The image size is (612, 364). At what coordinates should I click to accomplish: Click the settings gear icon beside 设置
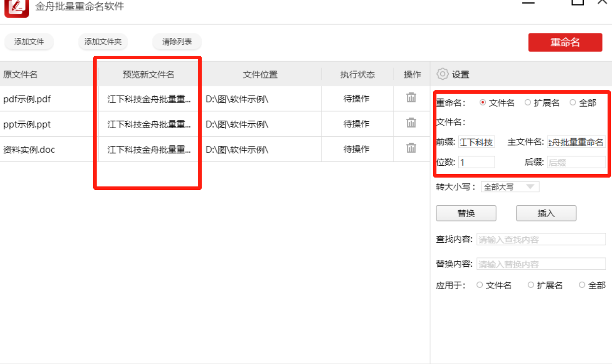[442, 74]
